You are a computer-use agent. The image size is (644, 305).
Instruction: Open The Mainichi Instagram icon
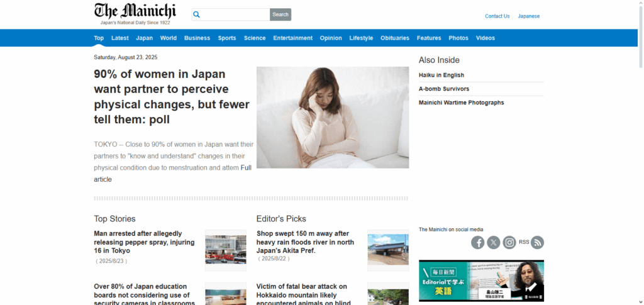pyautogui.click(x=509, y=242)
